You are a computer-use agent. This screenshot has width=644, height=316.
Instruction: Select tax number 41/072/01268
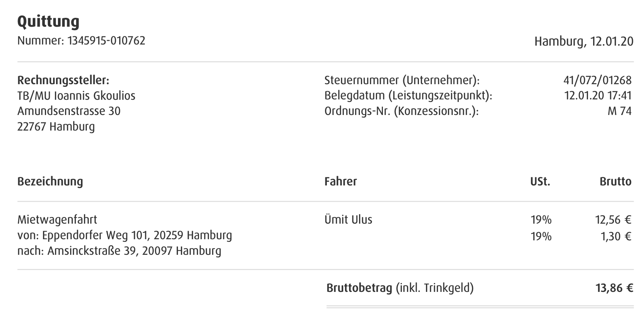[597, 80]
